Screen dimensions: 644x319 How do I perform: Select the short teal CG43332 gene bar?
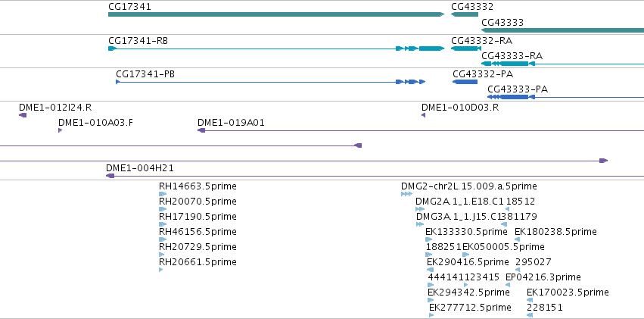465,14
